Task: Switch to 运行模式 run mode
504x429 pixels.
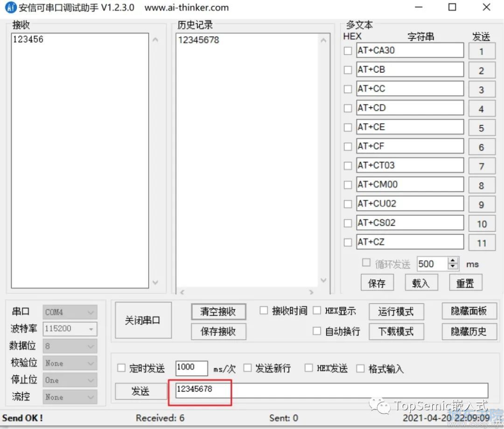Action: (396, 311)
